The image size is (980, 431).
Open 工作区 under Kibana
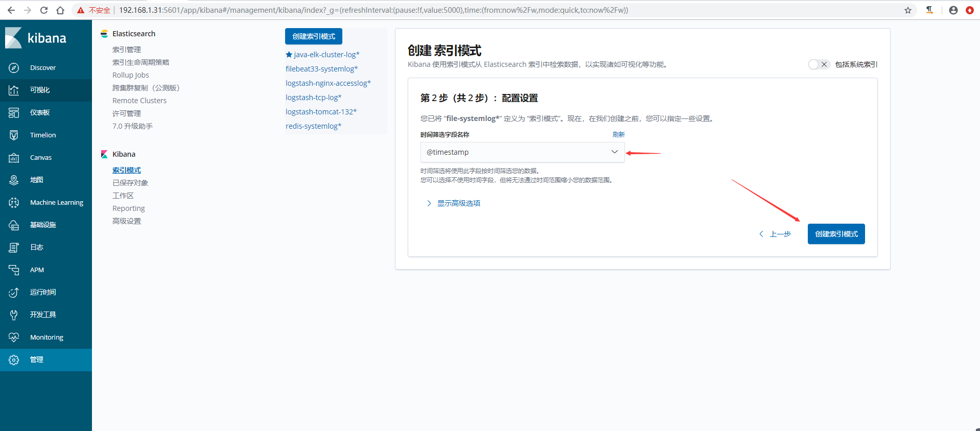pyautogui.click(x=123, y=196)
